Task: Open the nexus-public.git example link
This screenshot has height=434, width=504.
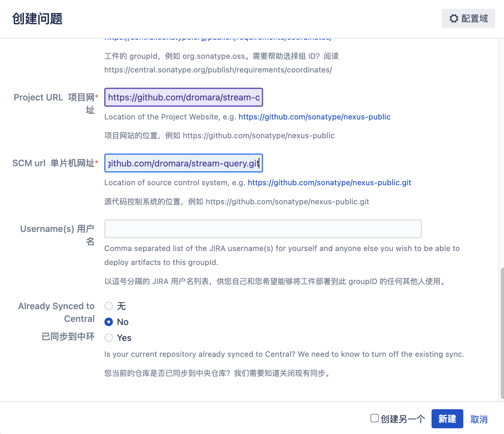Action: [329, 183]
